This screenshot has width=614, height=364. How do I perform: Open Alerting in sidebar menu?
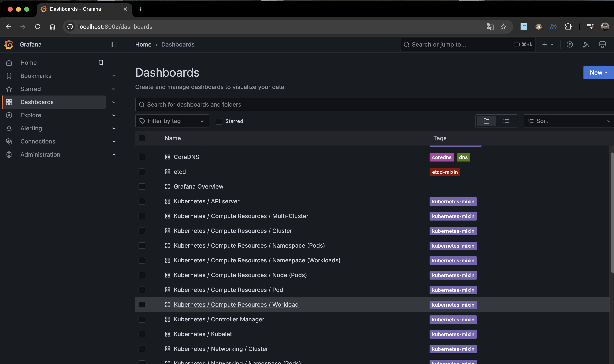pos(31,128)
